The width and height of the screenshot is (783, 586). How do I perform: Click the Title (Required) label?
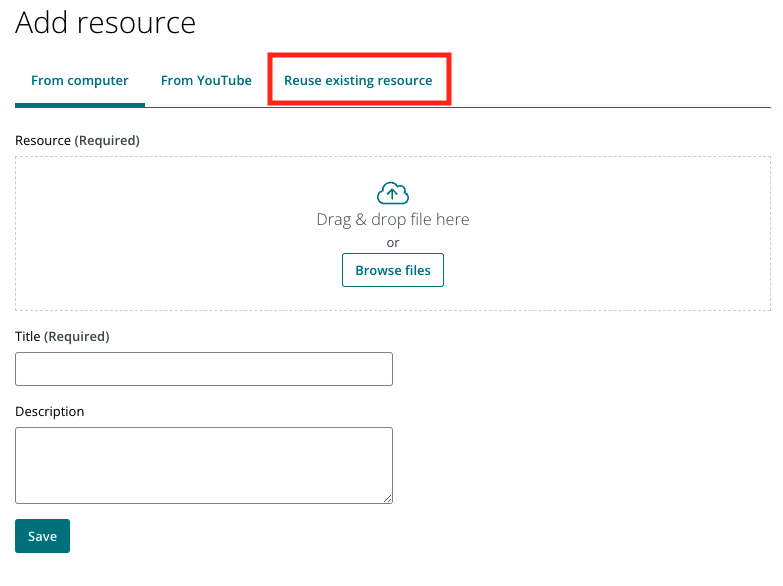62,336
